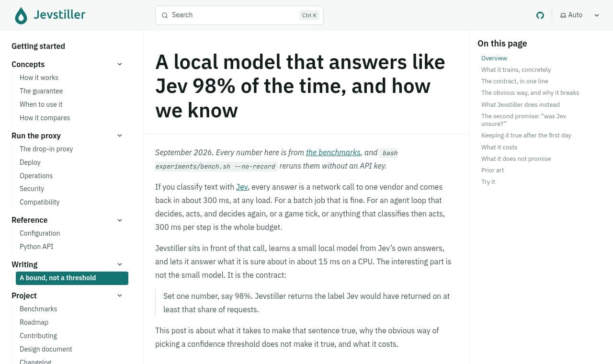Image resolution: width=613 pixels, height=364 pixels.
Task: Open the Auto theme dropdown
Action: 580,15
